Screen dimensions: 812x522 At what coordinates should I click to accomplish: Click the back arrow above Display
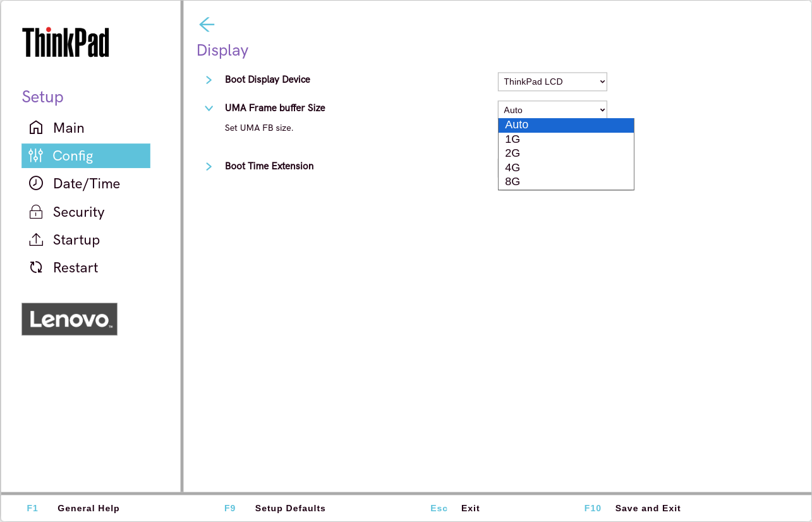[207, 25]
